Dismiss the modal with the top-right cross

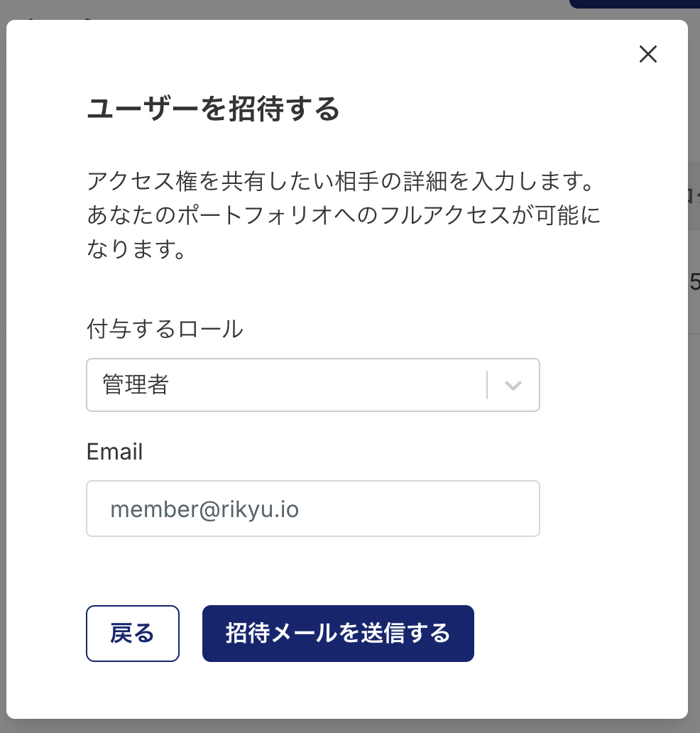click(647, 55)
